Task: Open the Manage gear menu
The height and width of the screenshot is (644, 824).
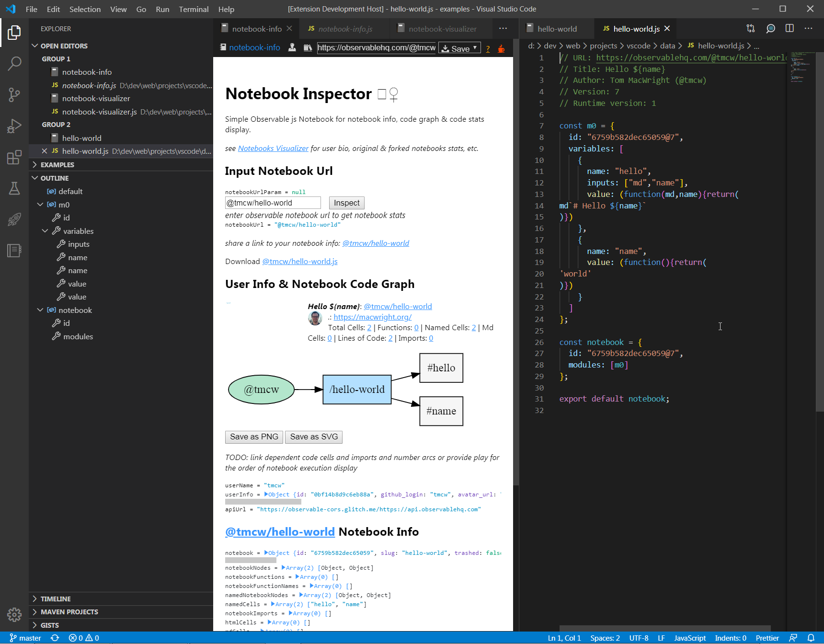Action: click(14, 615)
